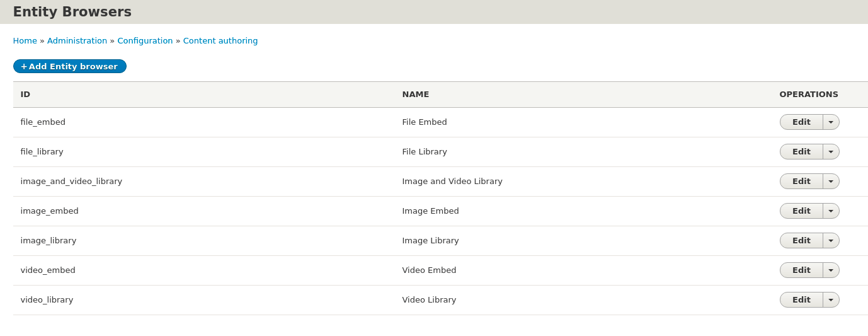Go to Home breadcrumb link
The height and width of the screenshot is (336, 868).
click(x=25, y=41)
